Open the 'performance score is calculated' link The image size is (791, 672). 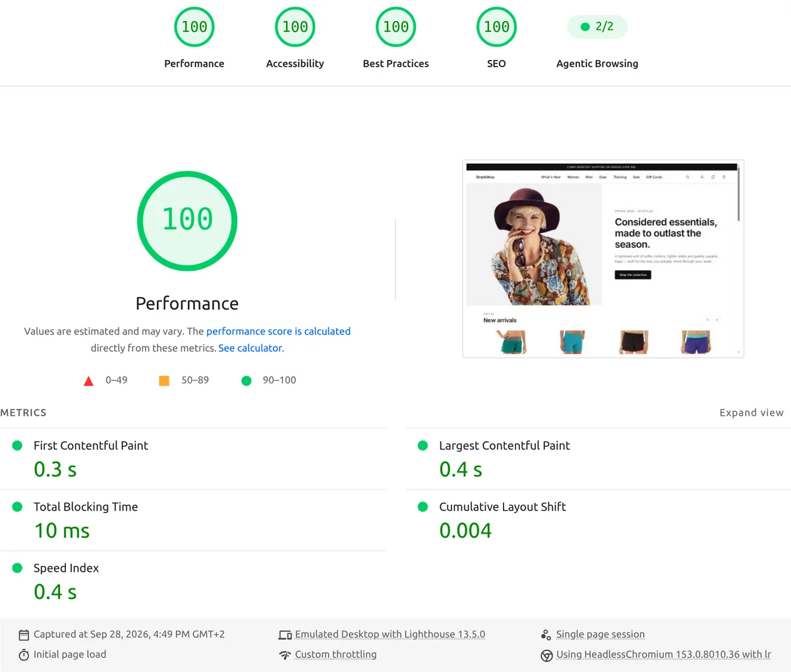(278, 331)
